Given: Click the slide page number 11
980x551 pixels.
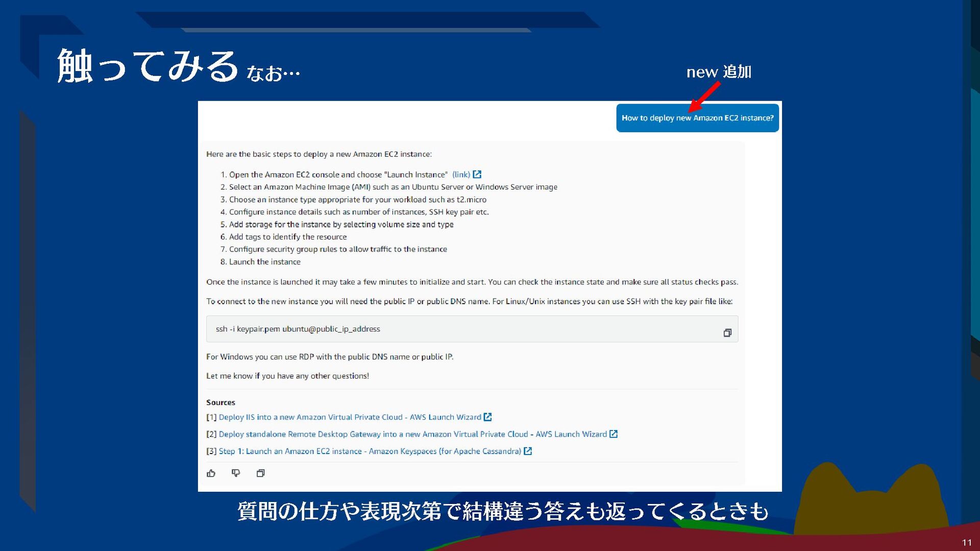Looking at the screenshot, I should 967,542.
